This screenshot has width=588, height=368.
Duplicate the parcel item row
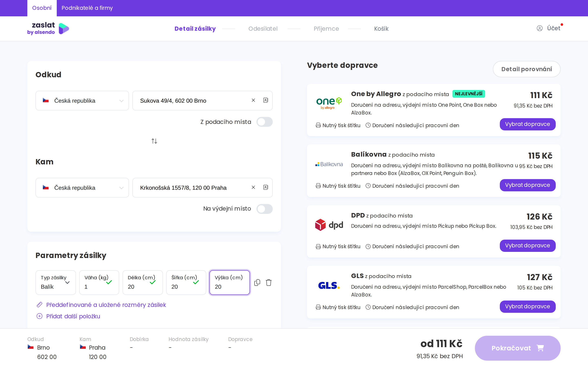tap(257, 283)
